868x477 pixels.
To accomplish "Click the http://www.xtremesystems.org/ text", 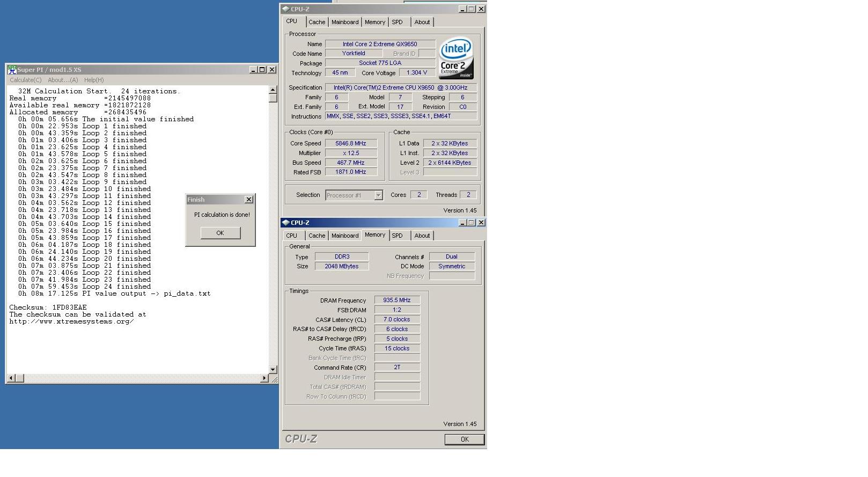I will pos(71,321).
